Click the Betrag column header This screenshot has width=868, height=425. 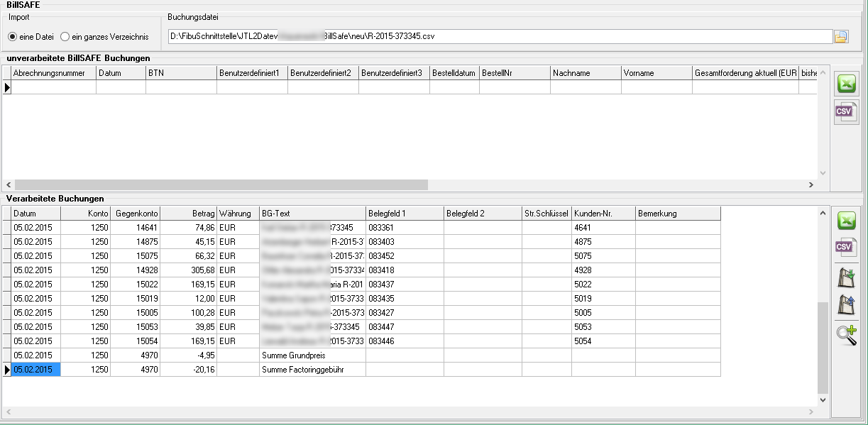[188, 214]
